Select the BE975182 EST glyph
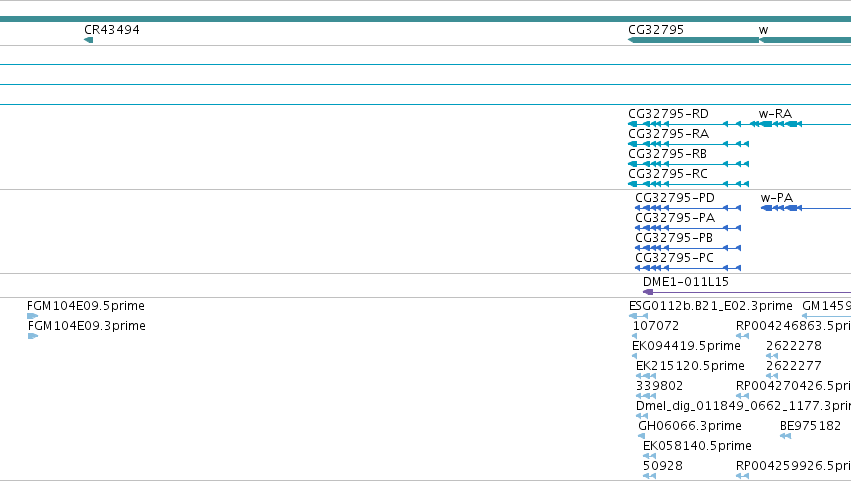Viewport: 851px width, 481px height. [x=785, y=436]
